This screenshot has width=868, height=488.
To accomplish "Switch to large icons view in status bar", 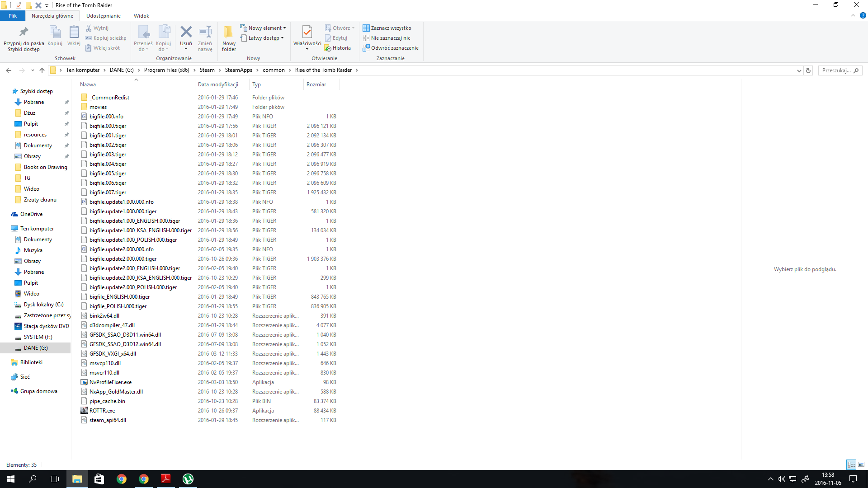I will coord(861,465).
